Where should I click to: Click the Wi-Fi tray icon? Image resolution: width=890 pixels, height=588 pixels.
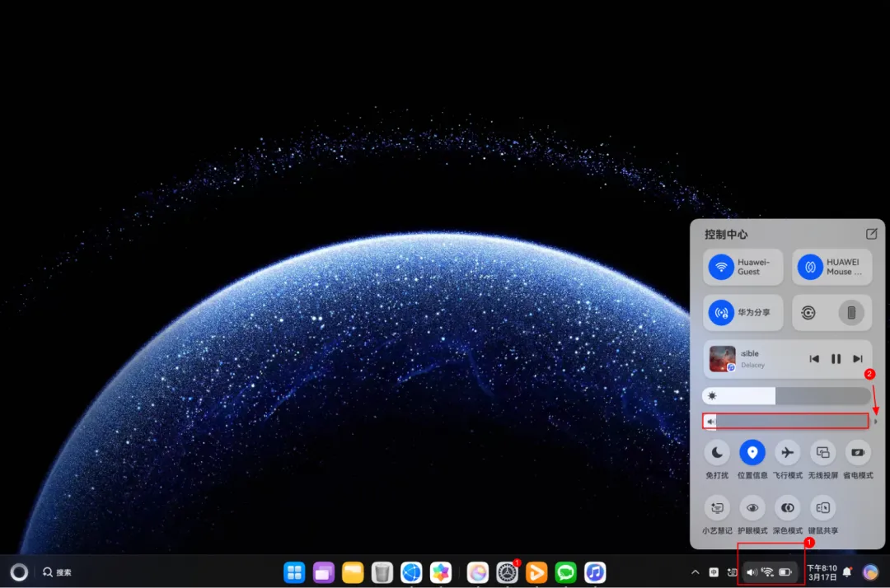coord(767,572)
